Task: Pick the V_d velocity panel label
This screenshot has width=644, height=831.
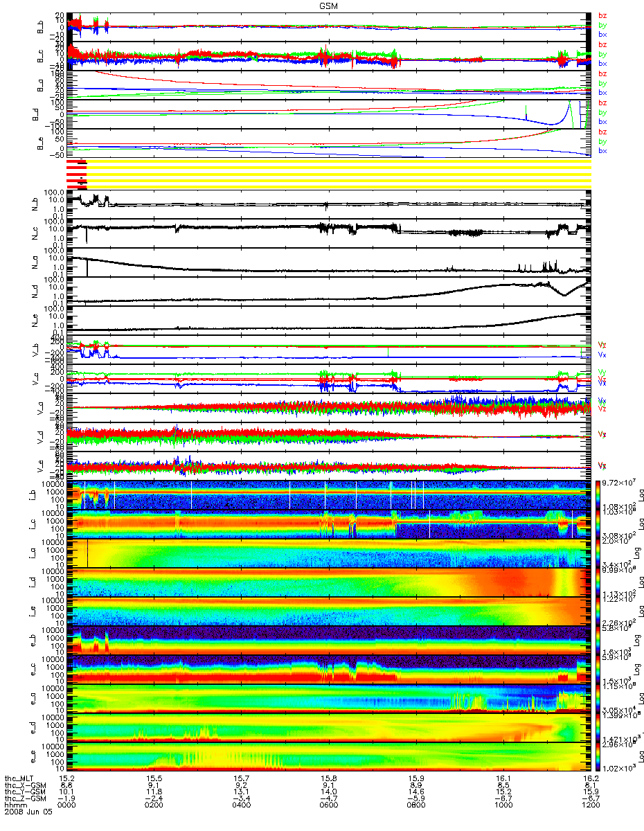Action: (x=41, y=438)
